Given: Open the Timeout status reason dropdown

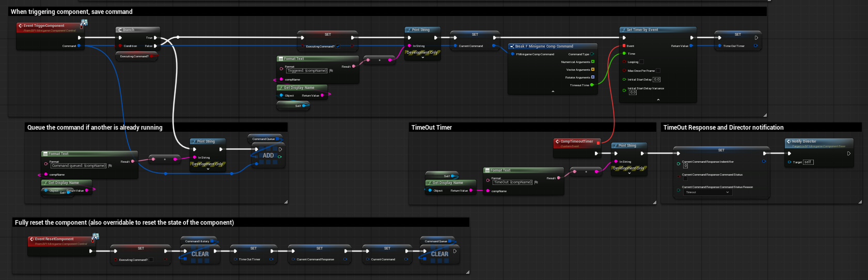Looking at the screenshot, I should point(707,192).
